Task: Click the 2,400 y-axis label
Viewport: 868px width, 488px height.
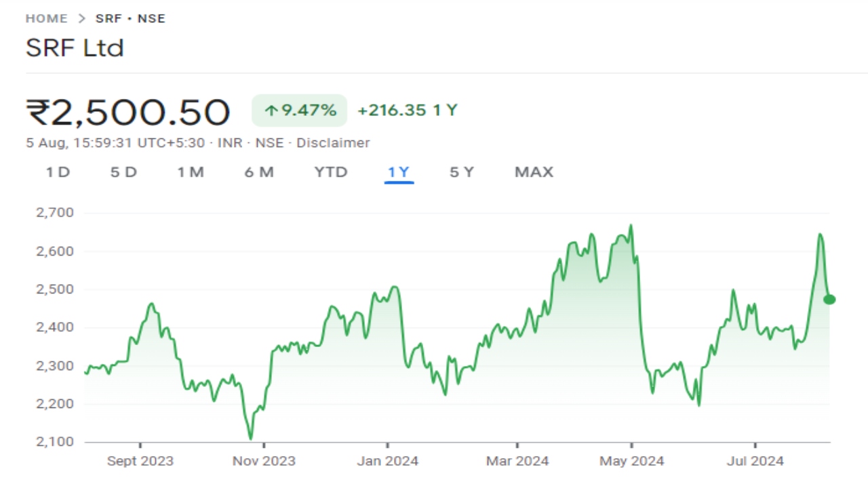Action: tap(54, 327)
